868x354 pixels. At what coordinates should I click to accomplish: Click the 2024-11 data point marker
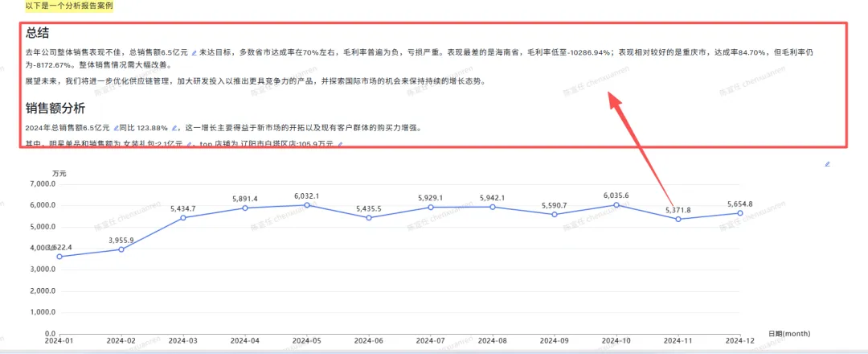[x=678, y=219]
